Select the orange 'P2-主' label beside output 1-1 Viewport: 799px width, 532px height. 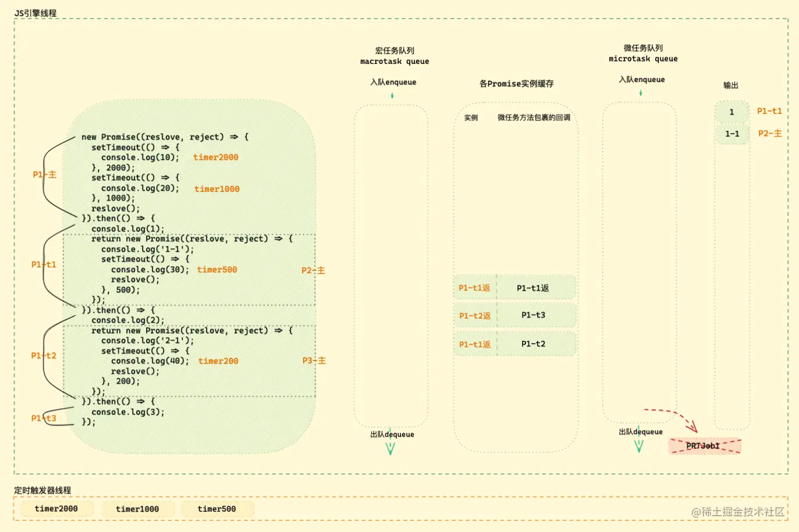click(770, 133)
